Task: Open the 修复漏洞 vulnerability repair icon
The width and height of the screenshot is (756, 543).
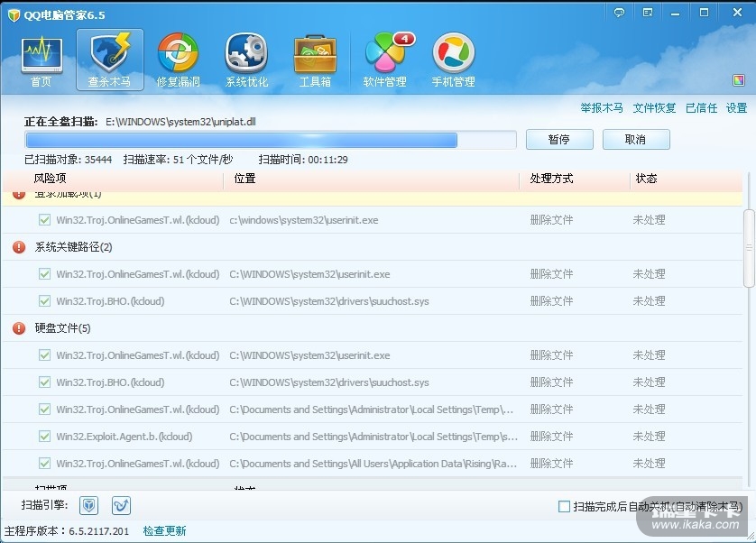Action: coord(178,60)
